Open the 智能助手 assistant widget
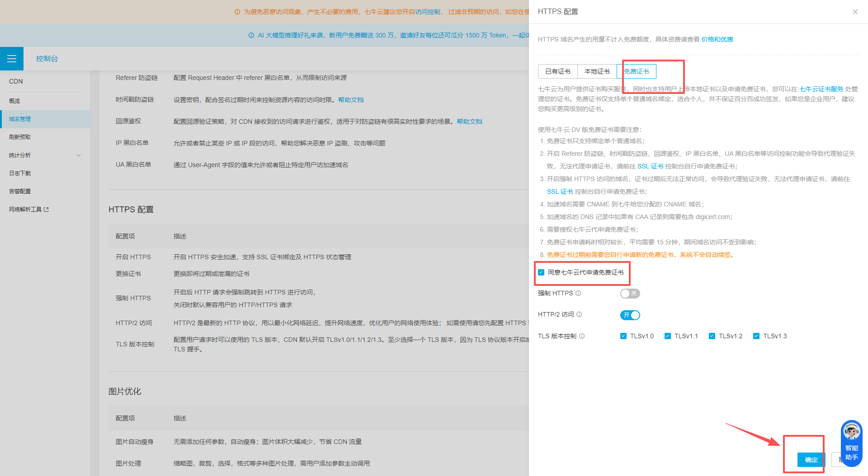This screenshot has height=476, width=868. [x=851, y=443]
